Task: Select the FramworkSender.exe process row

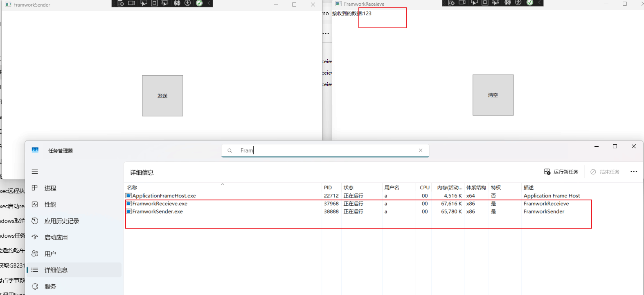Action: pyautogui.click(x=158, y=211)
